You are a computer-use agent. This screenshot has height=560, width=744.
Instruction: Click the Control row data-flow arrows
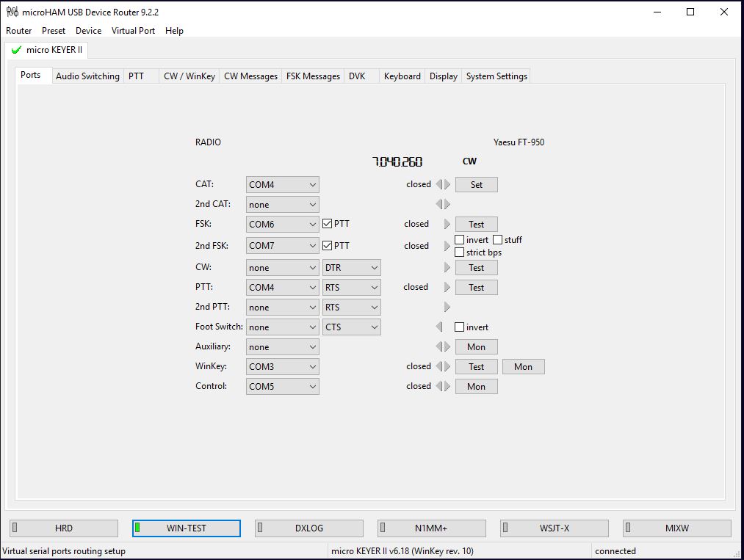point(443,386)
